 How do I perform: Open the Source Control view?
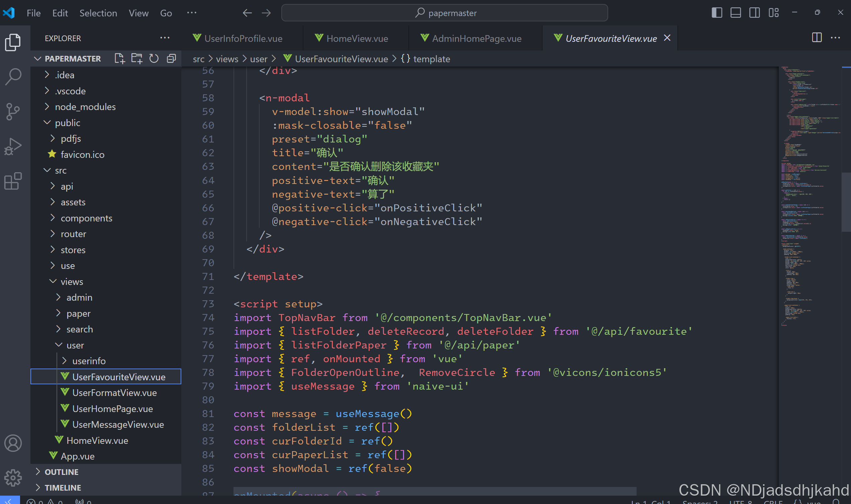click(13, 112)
